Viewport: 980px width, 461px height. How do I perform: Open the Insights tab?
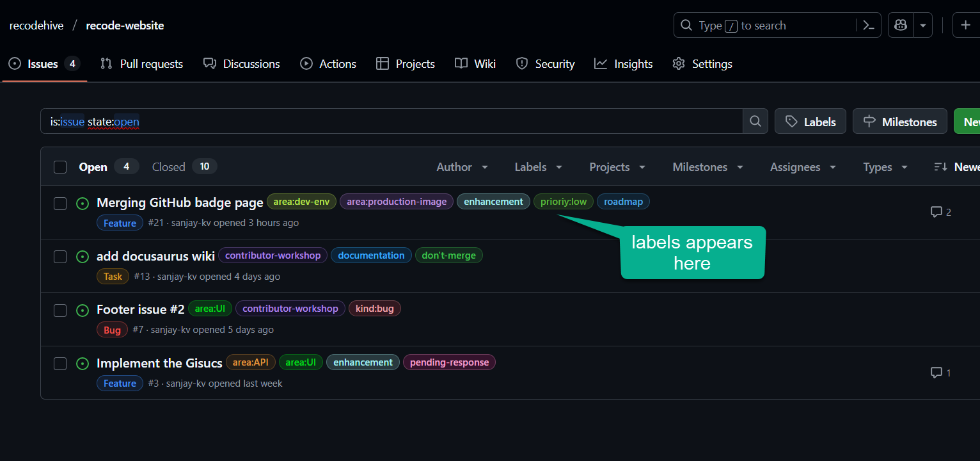(624, 64)
